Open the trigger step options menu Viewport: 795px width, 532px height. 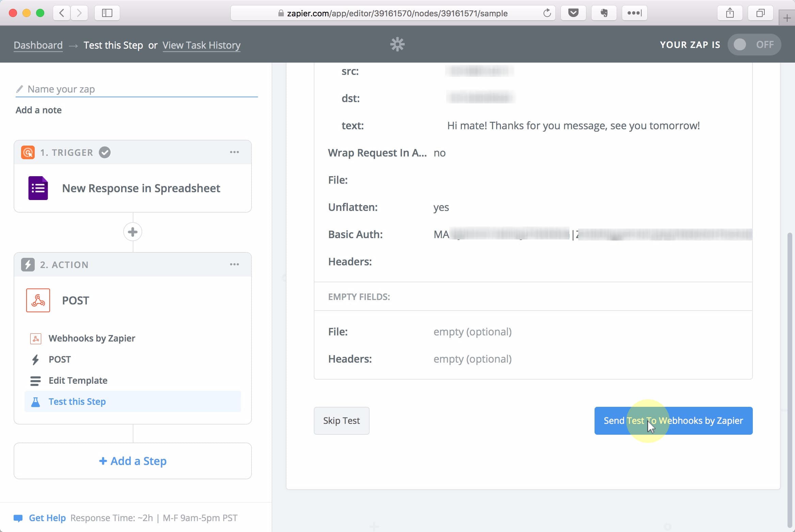(234, 152)
